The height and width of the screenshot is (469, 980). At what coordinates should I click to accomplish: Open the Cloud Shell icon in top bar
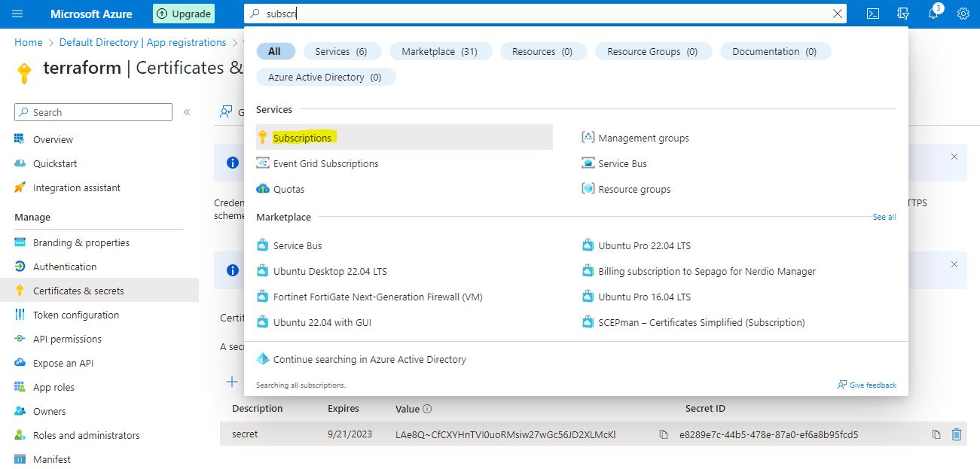(x=873, y=14)
